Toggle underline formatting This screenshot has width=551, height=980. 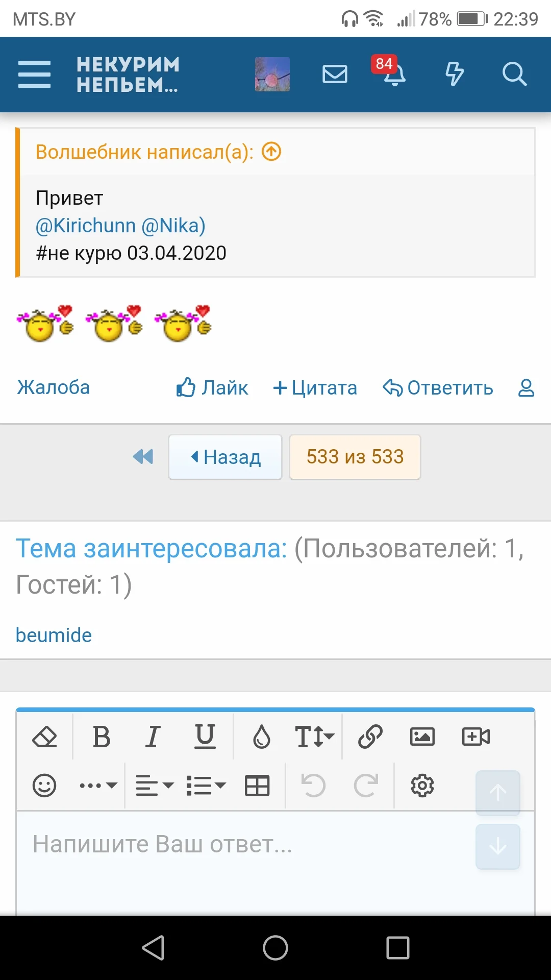pos(205,736)
